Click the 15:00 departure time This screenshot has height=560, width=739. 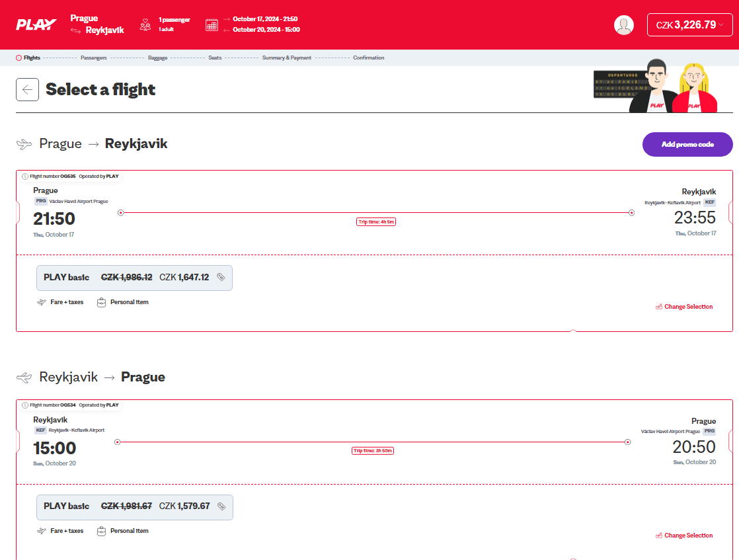coord(55,448)
